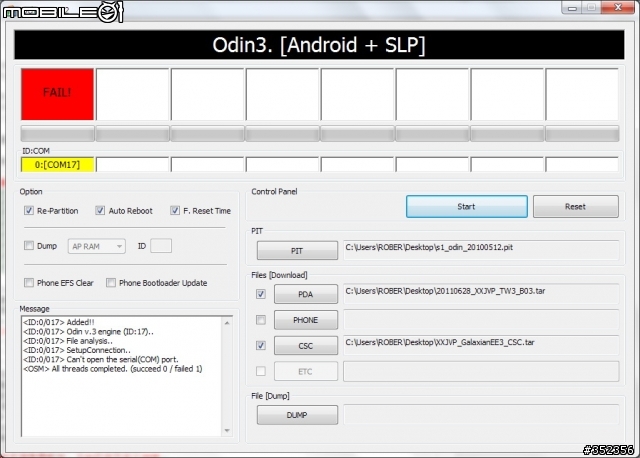This screenshot has height=458, width=640.
Task: Click the "Added!!" log line
Action: tap(59, 322)
